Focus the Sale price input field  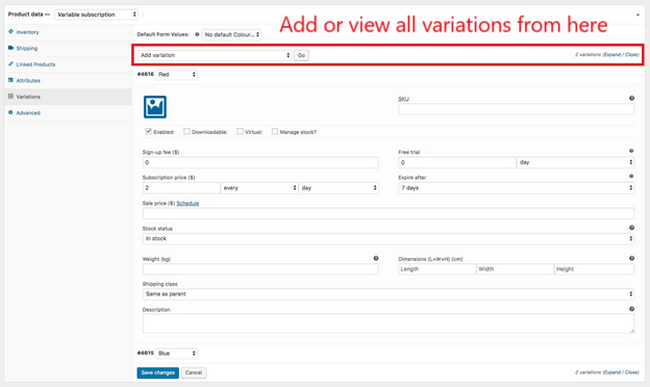(x=388, y=213)
